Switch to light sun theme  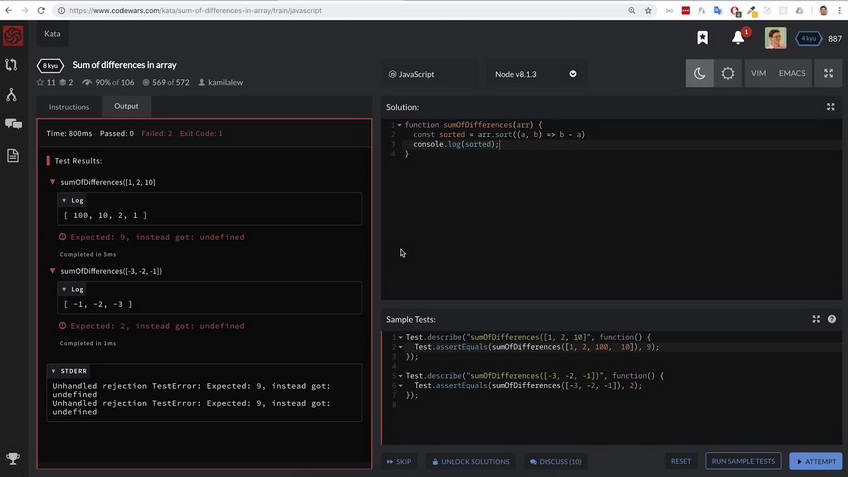point(728,74)
